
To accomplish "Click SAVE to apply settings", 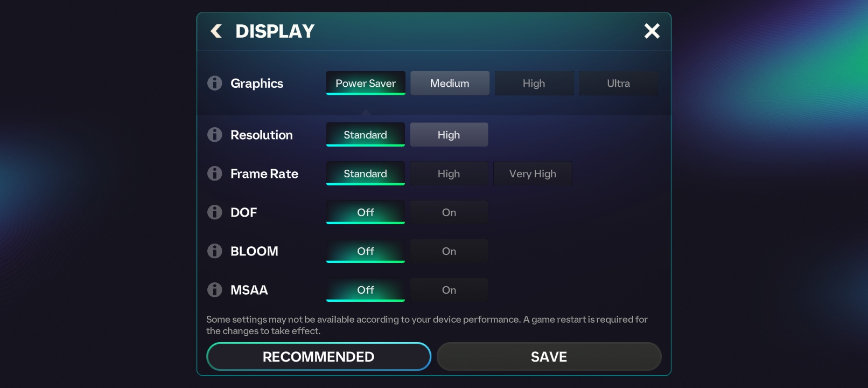I will [549, 357].
